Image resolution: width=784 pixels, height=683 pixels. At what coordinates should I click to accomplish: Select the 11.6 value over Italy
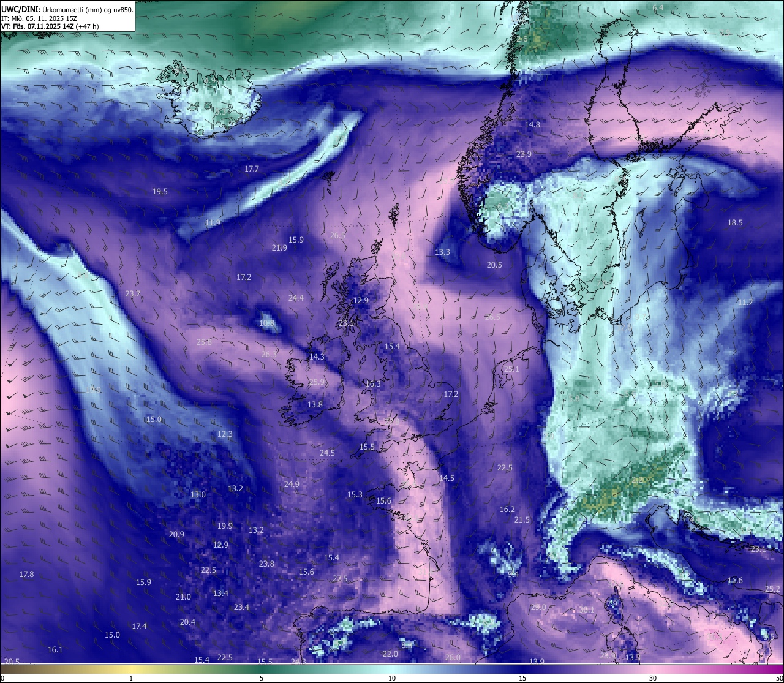(735, 581)
